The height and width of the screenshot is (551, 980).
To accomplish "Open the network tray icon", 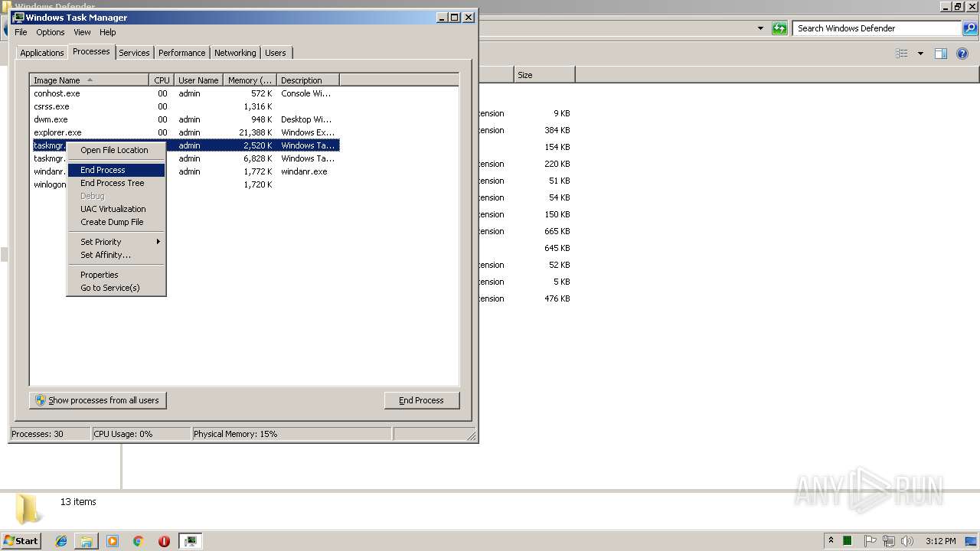I will click(x=888, y=541).
